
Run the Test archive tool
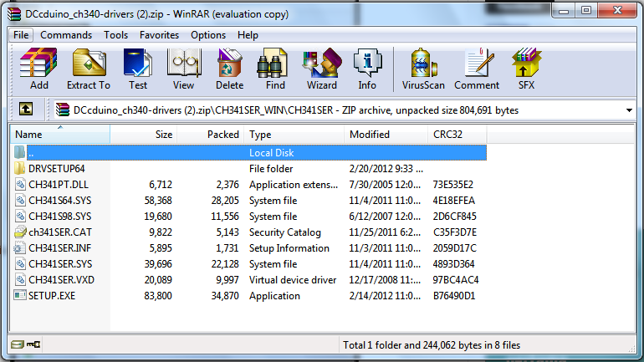(x=138, y=63)
